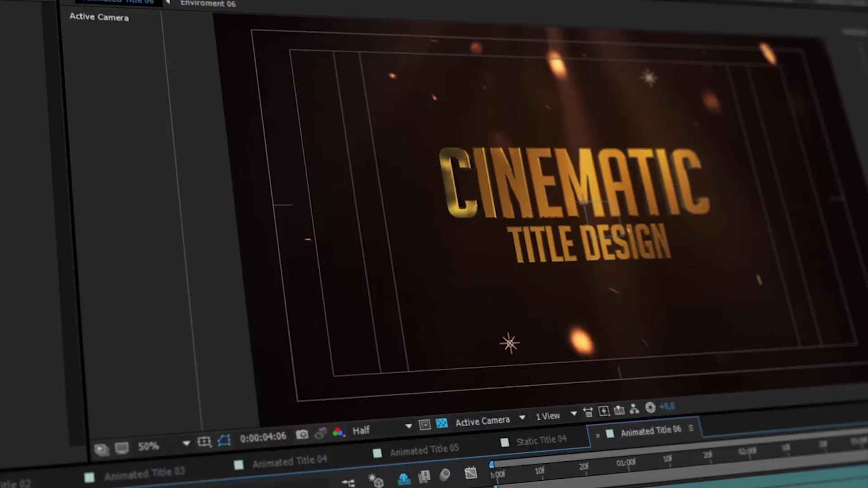Click the Composition Mini-Flowchart timeline icon

click(348, 483)
